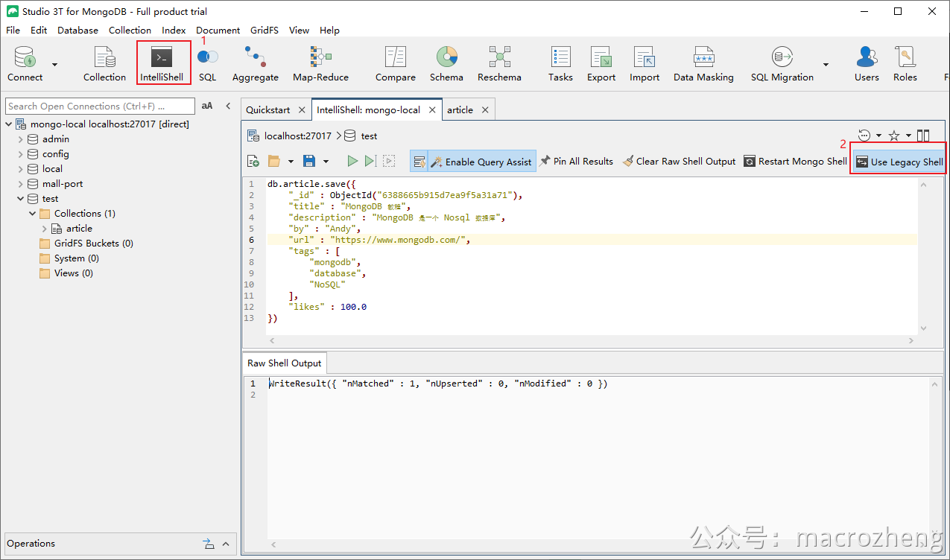Open the Data Masking tool
Viewport: 950px width, 560px height.
click(703, 63)
